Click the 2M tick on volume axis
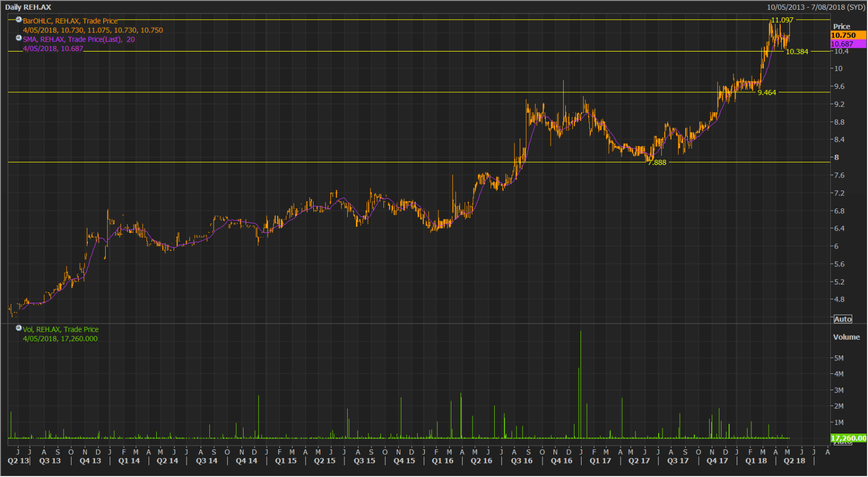868x477 pixels. pos(839,406)
